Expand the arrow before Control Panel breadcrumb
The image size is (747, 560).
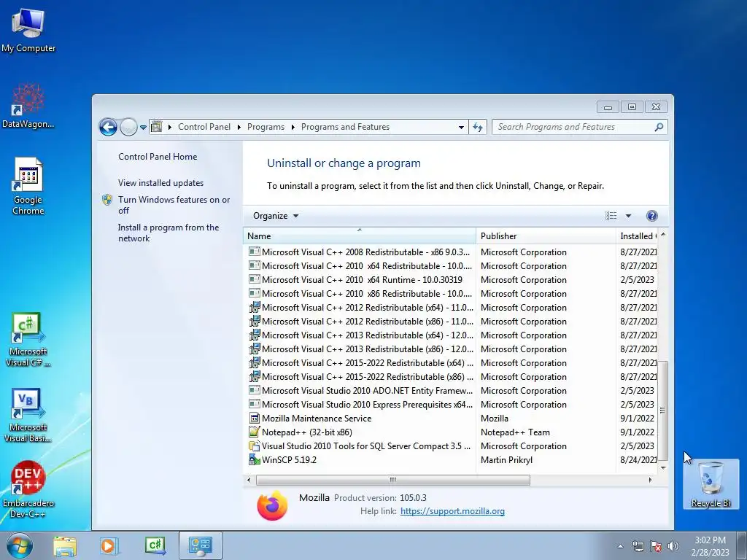tap(169, 127)
